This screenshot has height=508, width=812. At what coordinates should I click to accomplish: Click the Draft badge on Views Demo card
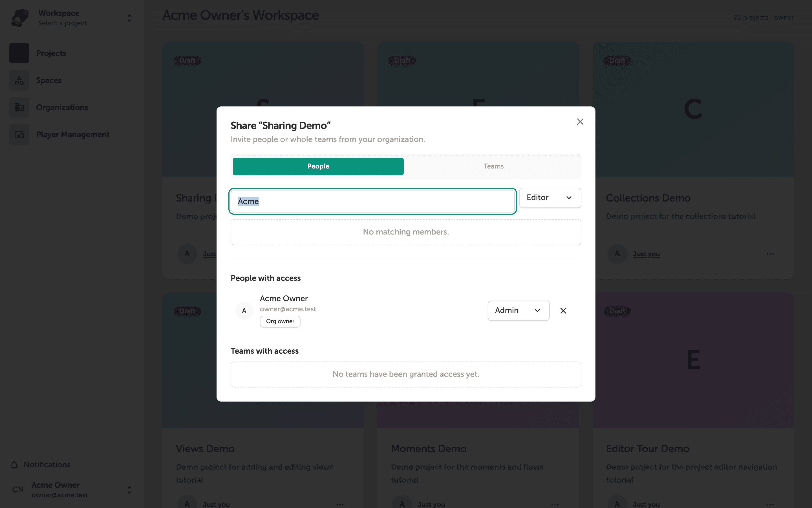187,311
